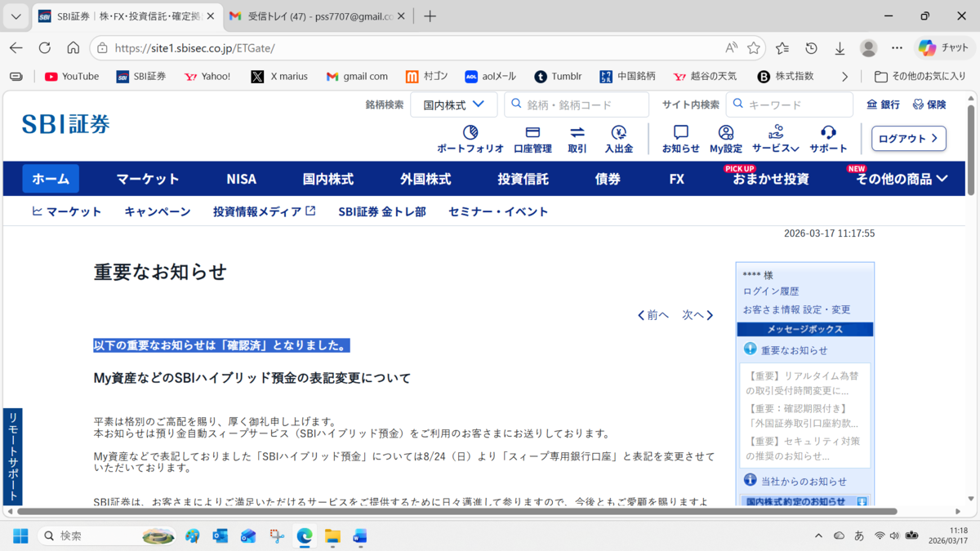Image resolution: width=980 pixels, height=551 pixels.
Task: Open the browser downloads icon
Action: click(840, 48)
